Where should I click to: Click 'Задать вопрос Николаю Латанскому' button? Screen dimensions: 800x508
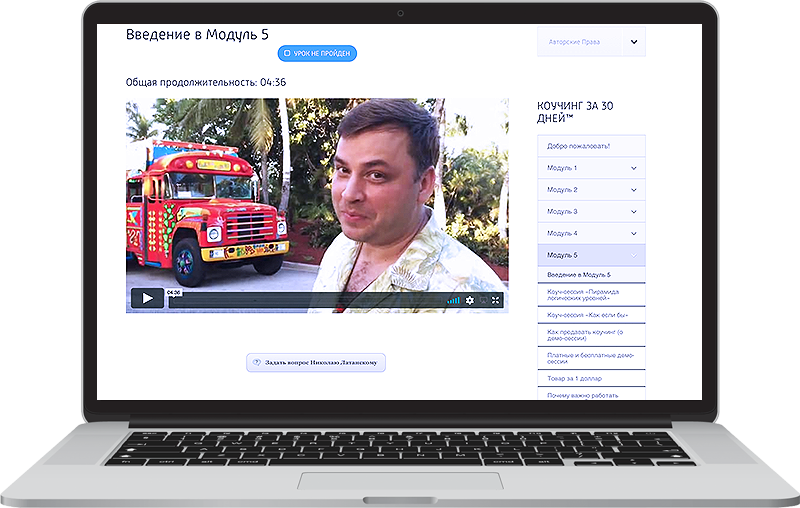(x=316, y=362)
